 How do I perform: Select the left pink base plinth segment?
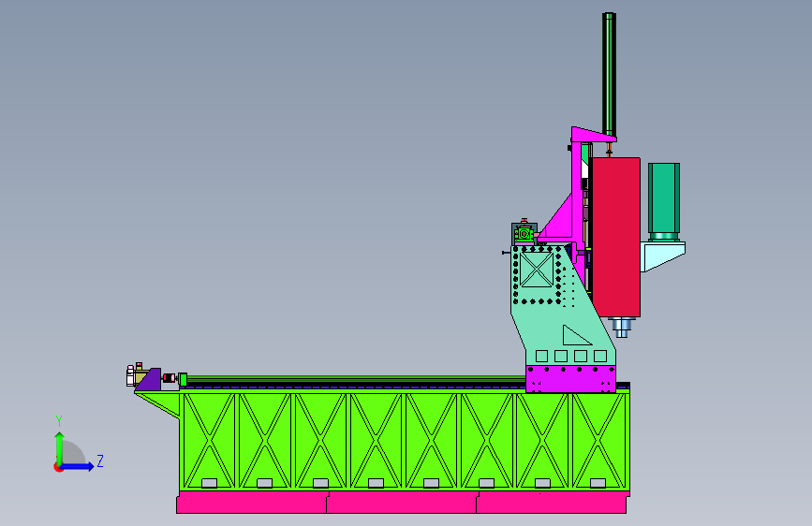(252, 503)
